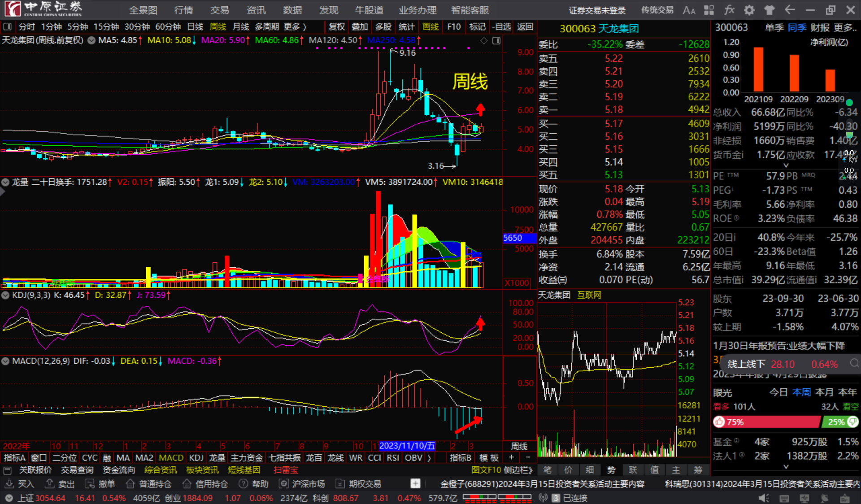This screenshot has width=861, height=504.
Task: Click the T-shirt skin theme icon
Action: pos(770,10)
